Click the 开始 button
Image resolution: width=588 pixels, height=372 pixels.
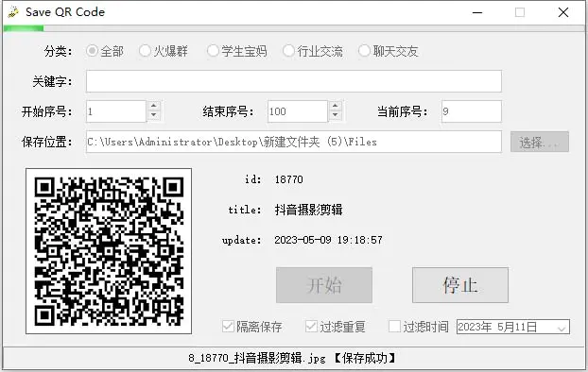pyautogui.click(x=324, y=285)
